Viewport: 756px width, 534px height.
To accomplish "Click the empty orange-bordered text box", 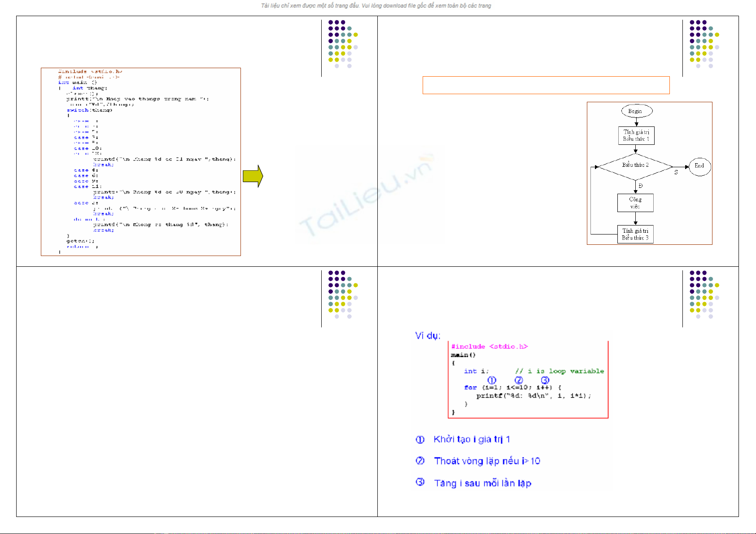I will pos(546,85).
